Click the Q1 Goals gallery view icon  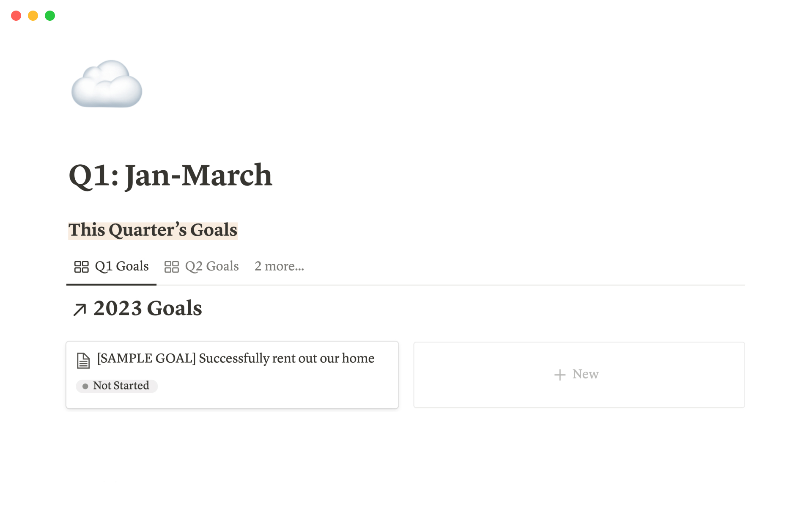pyautogui.click(x=81, y=267)
